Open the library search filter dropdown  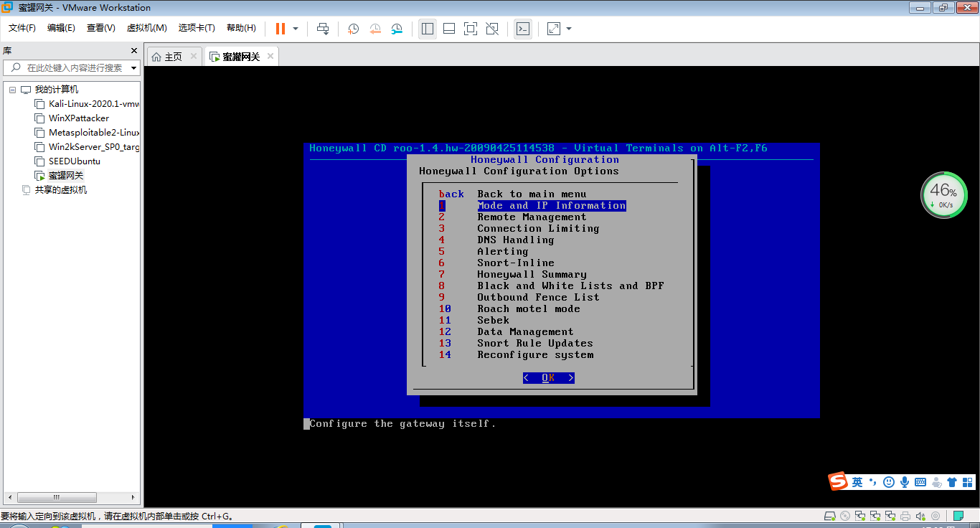tap(133, 68)
